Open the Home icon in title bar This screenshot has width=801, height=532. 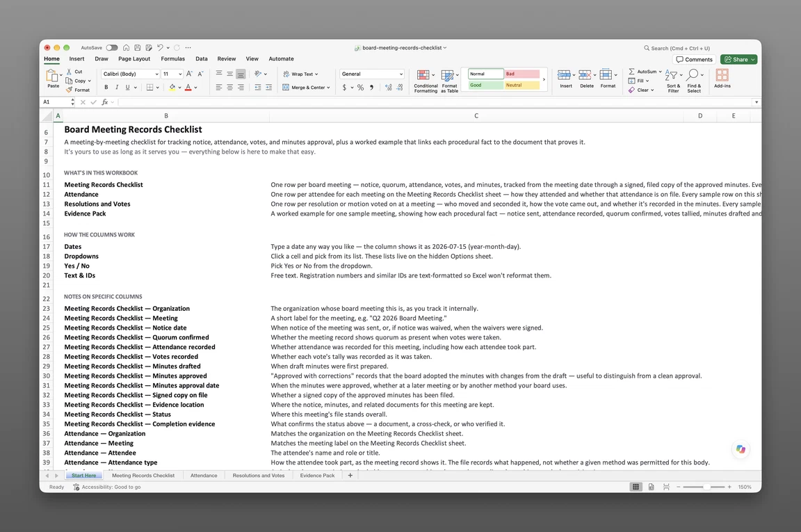pyautogui.click(x=126, y=47)
